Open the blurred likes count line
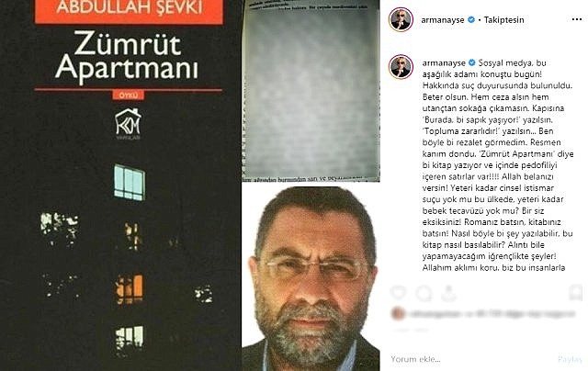 (492, 314)
